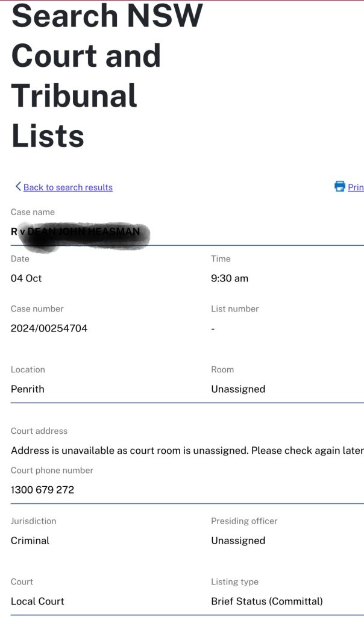Viewport: 364px width, 617px height.
Task: Open the Back to search results link
Action: coord(67,187)
